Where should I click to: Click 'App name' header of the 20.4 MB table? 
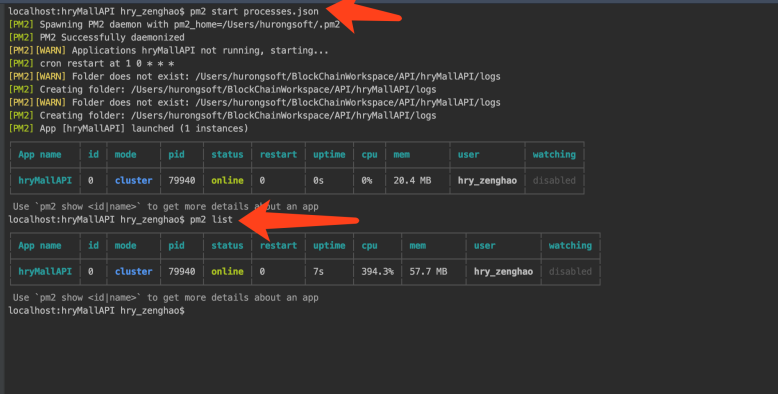[x=40, y=154]
